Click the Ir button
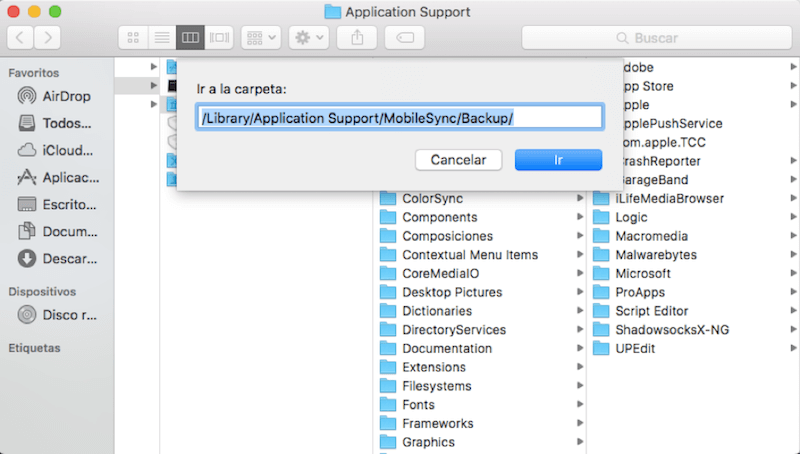The image size is (800, 454). click(x=558, y=160)
